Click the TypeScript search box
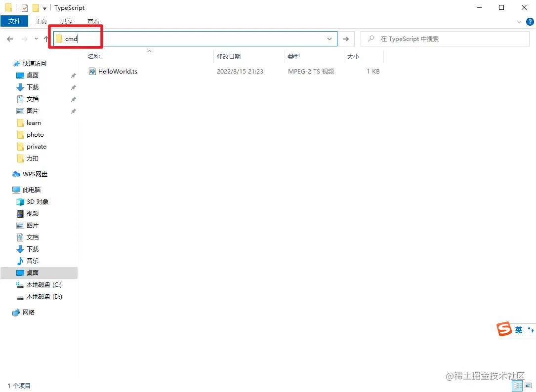Viewport: 536px width, 392px height. pyautogui.click(x=445, y=39)
